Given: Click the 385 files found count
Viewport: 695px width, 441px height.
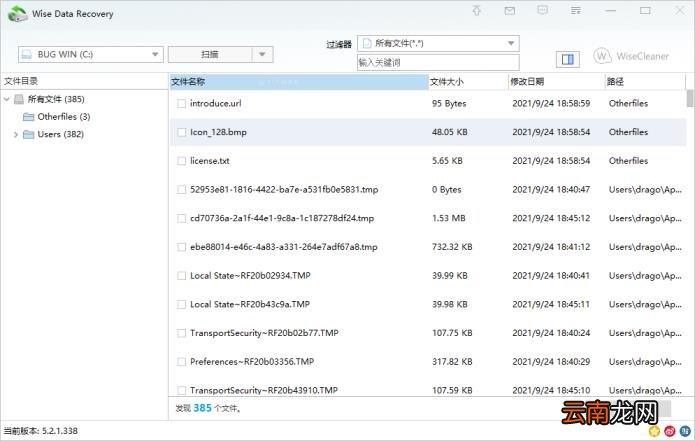Looking at the screenshot, I should [203, 408].
